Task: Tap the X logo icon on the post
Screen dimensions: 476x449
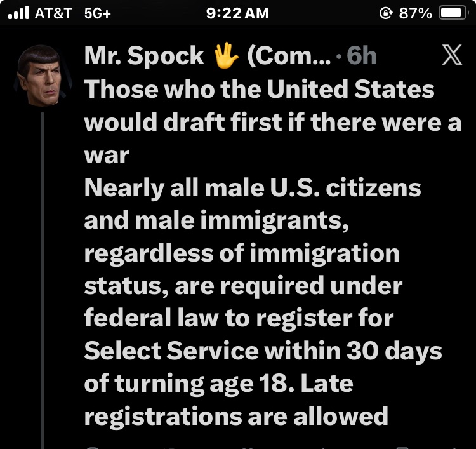Action: pos(451,56)
